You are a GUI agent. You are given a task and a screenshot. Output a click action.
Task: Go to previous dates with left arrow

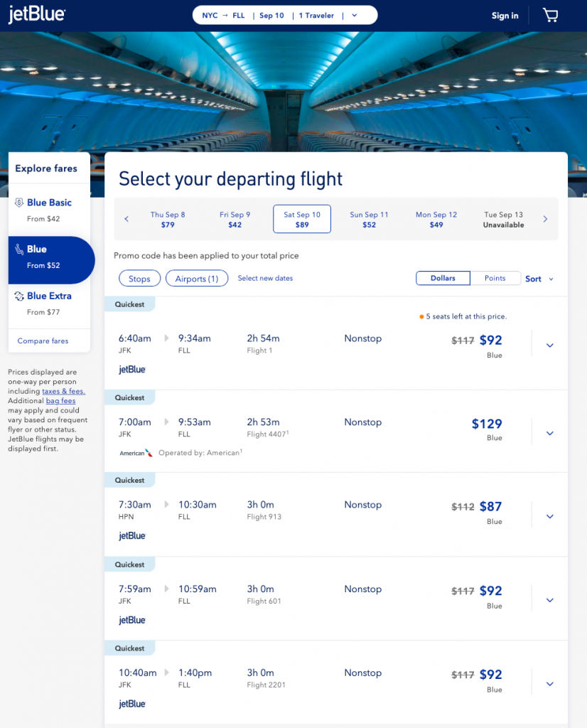(x=126, y=219)
